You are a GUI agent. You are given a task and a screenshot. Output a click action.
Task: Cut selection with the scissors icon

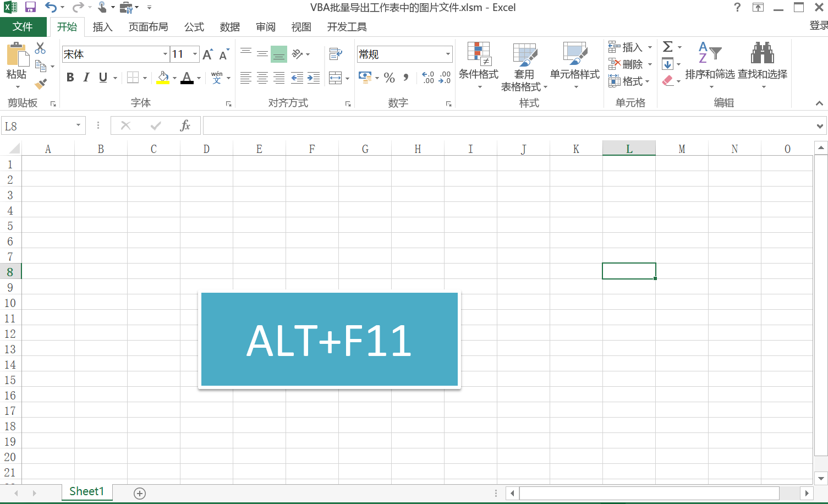40,48
